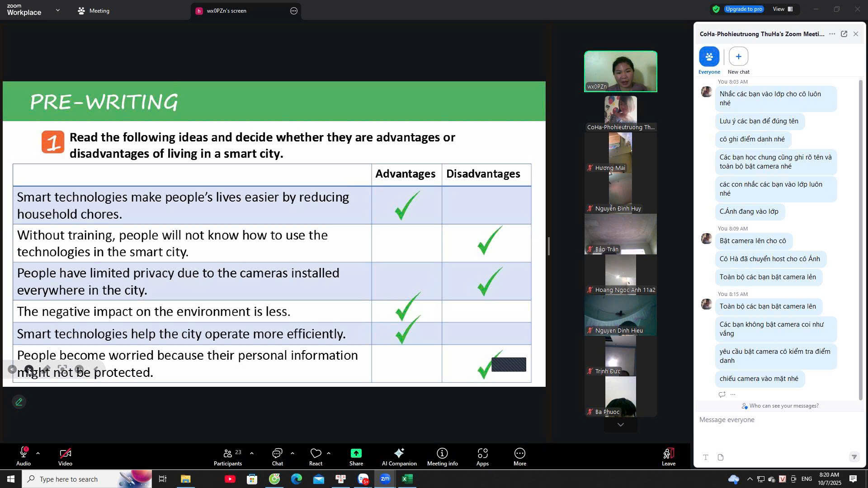The width and height of the screenshot is (868, 488).
Task: Select the Everyone chat tab
Action: coord(709,57)
